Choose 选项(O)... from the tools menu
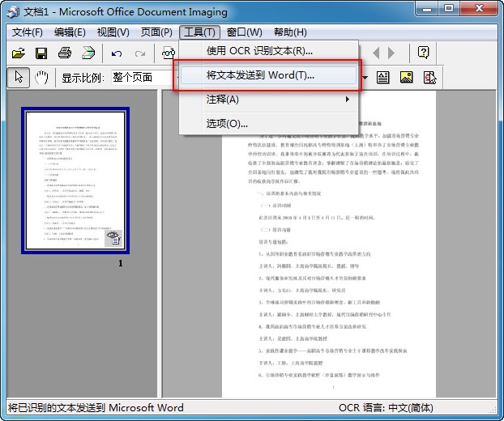The image size is (504, 421). [269, 124]
